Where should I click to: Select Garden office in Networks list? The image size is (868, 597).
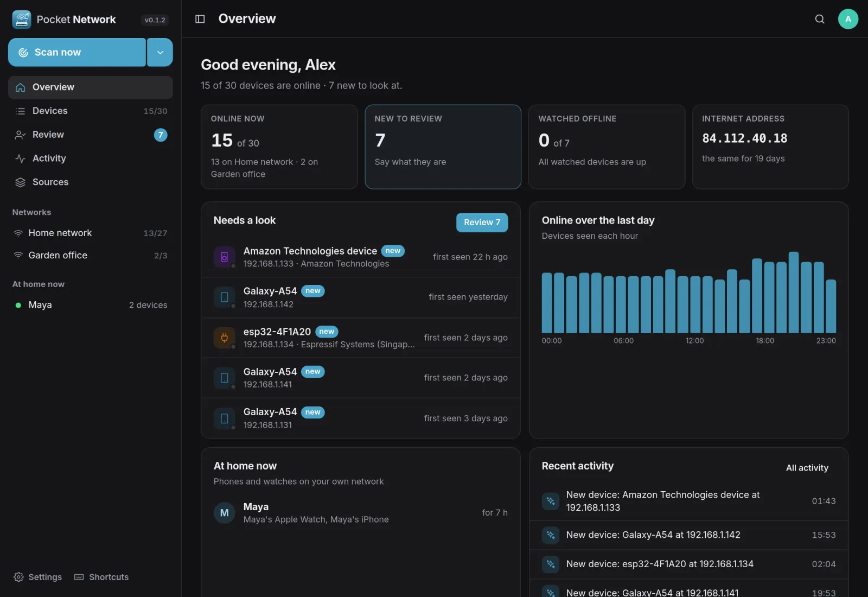91,255
